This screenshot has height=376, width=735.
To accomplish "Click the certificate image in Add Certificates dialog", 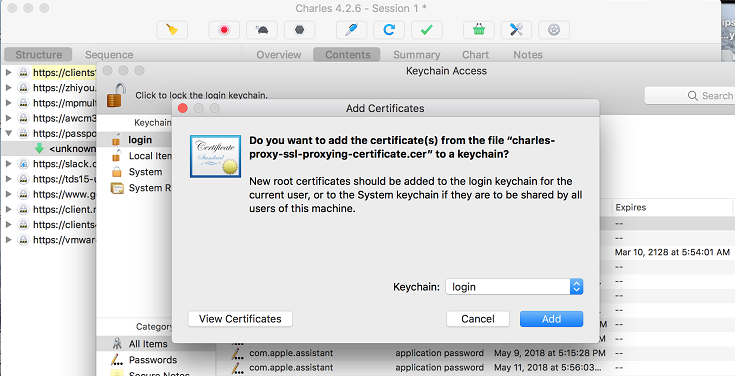I will 216,156.
